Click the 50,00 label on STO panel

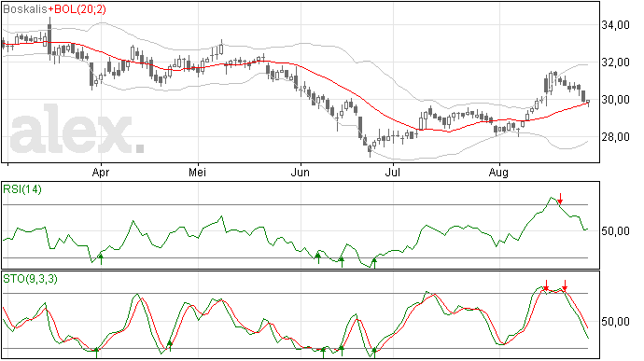[x=615, y=322]
